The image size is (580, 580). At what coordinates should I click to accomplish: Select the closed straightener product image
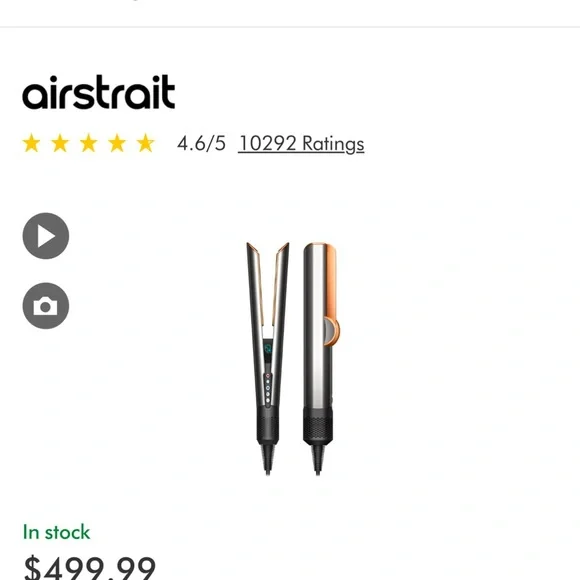click(x=320, y=358)
